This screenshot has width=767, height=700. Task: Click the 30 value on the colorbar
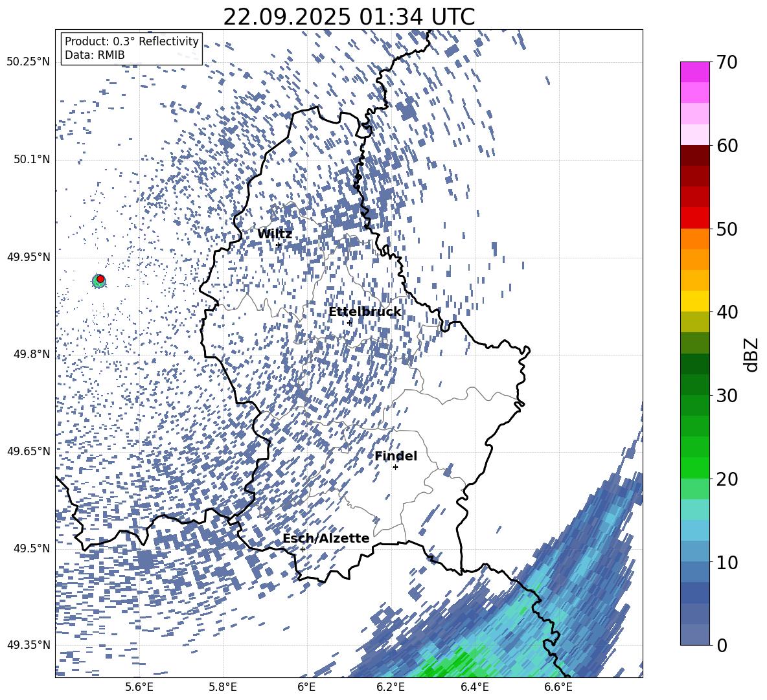coord(726,396)
